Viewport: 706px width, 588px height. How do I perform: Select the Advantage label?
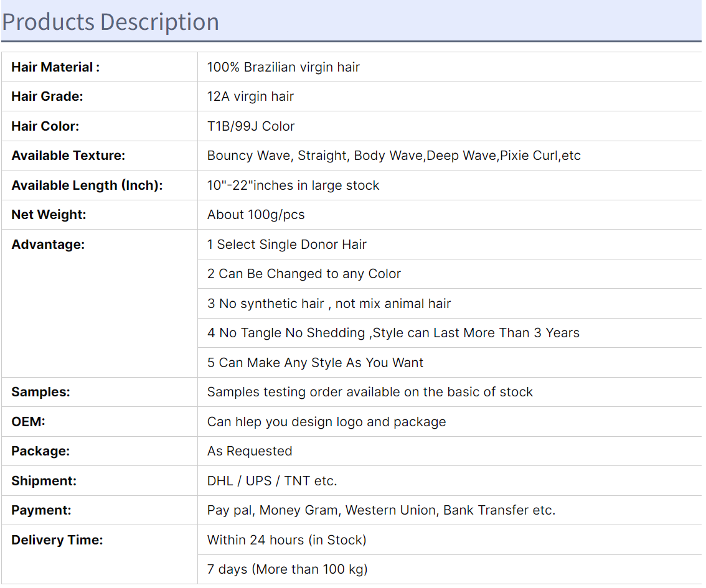pyautogui.click(x=48, y=245)
